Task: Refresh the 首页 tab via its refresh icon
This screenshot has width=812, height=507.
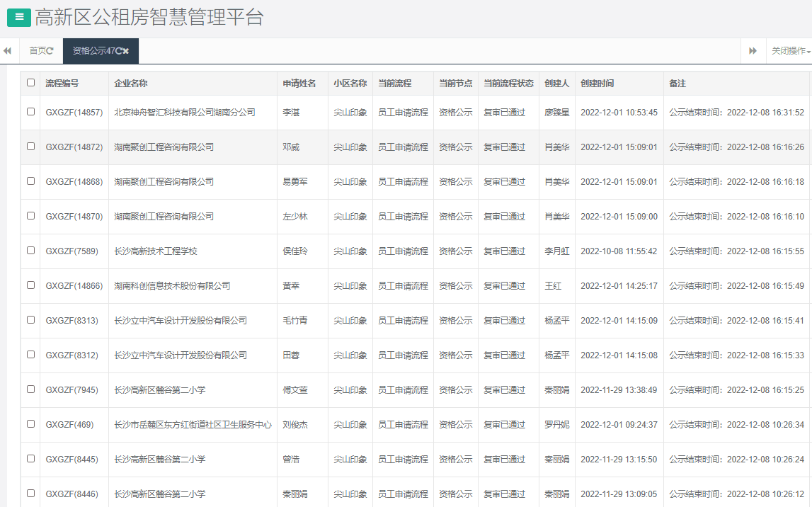Action: (x=51, y=50)
